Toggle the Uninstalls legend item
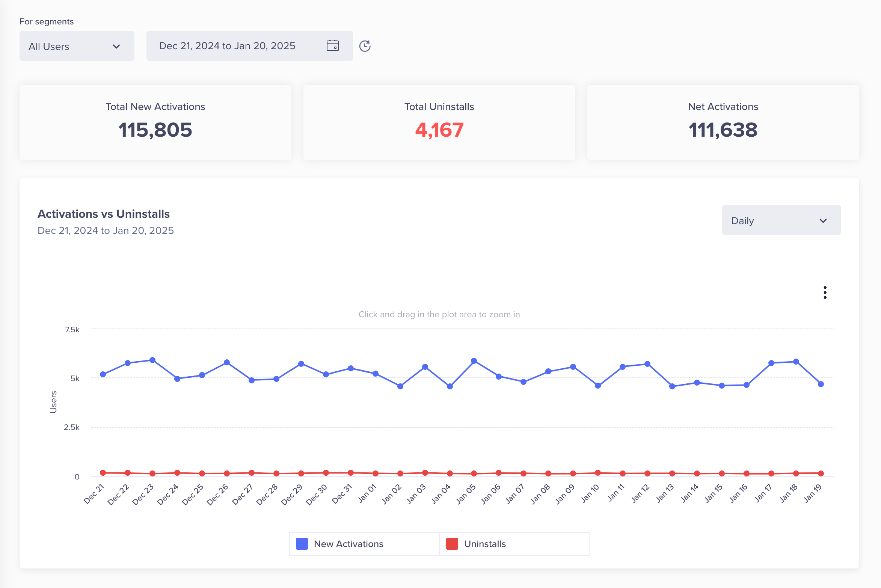 [514, 544]
